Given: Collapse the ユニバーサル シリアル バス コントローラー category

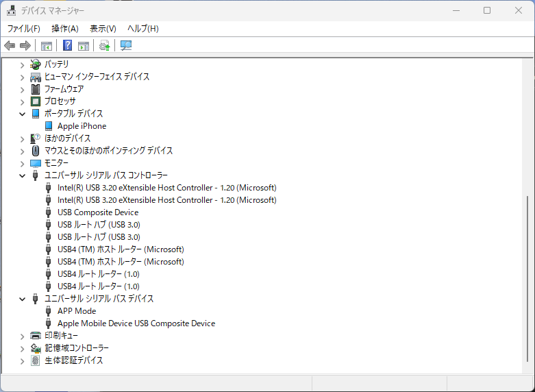Looking at the screenshot, I should click(x=22, y=176).
